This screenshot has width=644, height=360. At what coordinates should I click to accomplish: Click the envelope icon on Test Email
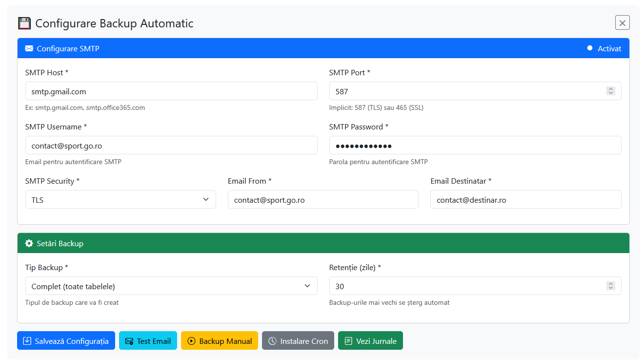coord(129,341)
